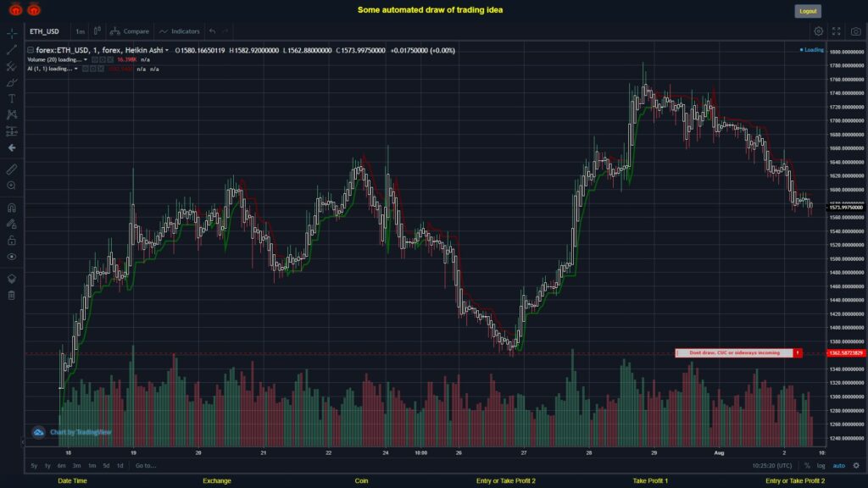Open the object tree layers icon
868x488 pixels.
click(x=12, y=278)
